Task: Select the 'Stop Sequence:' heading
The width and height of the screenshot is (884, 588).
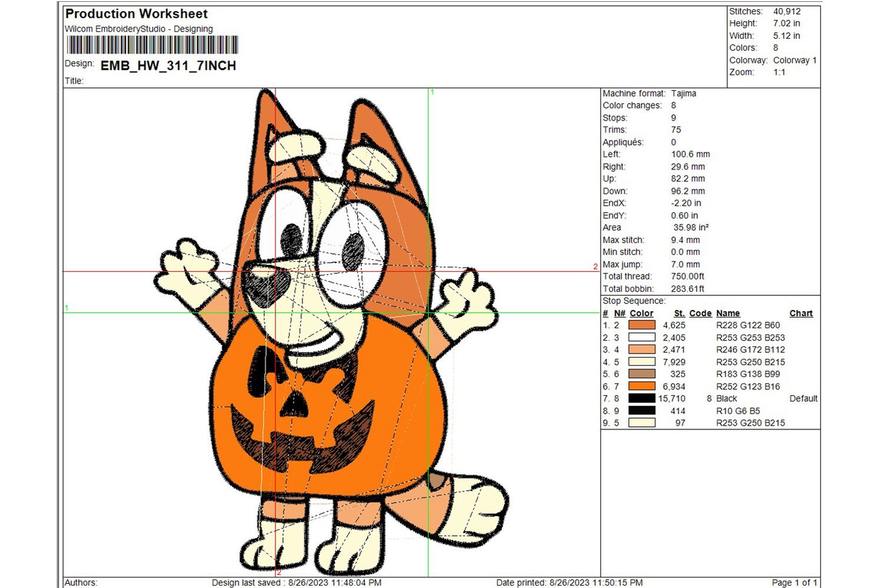Action: (x=634, y=301)
